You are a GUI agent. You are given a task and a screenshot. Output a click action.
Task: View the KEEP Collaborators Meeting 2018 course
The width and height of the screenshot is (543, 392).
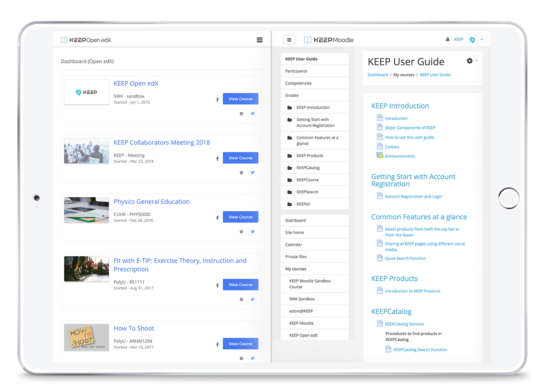pyautogui.click(x=241, y=158)
